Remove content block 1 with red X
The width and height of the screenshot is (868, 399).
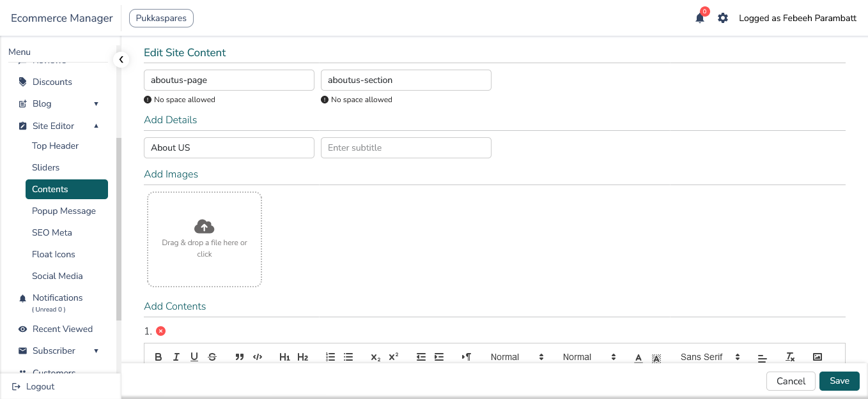click(x=160, y=331)
